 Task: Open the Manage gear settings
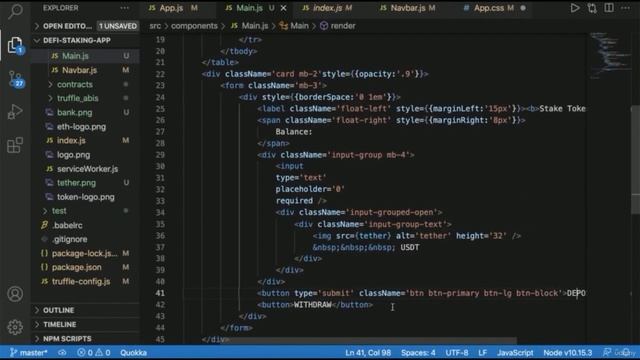15,327
